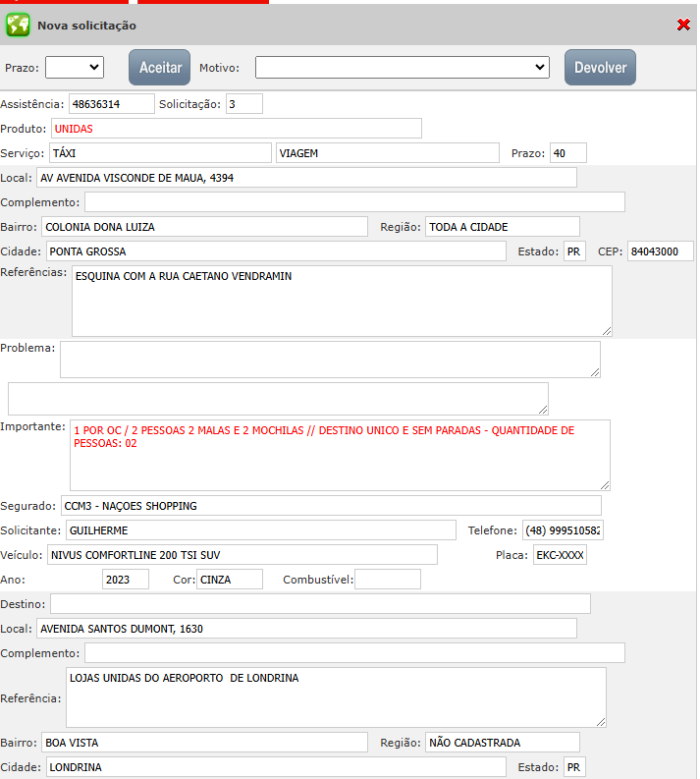Click the CEP field 84043000
Screen dimensions: 700x779
[660, 251]
